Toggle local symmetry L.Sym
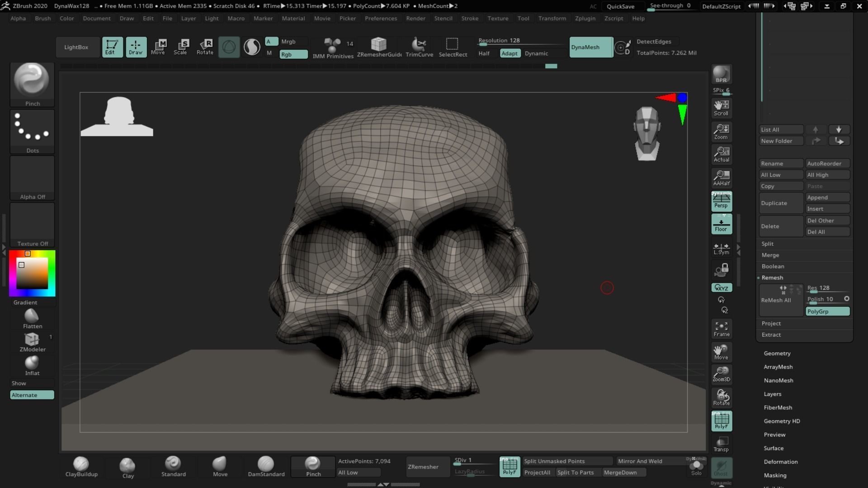 tap(721, 249)
